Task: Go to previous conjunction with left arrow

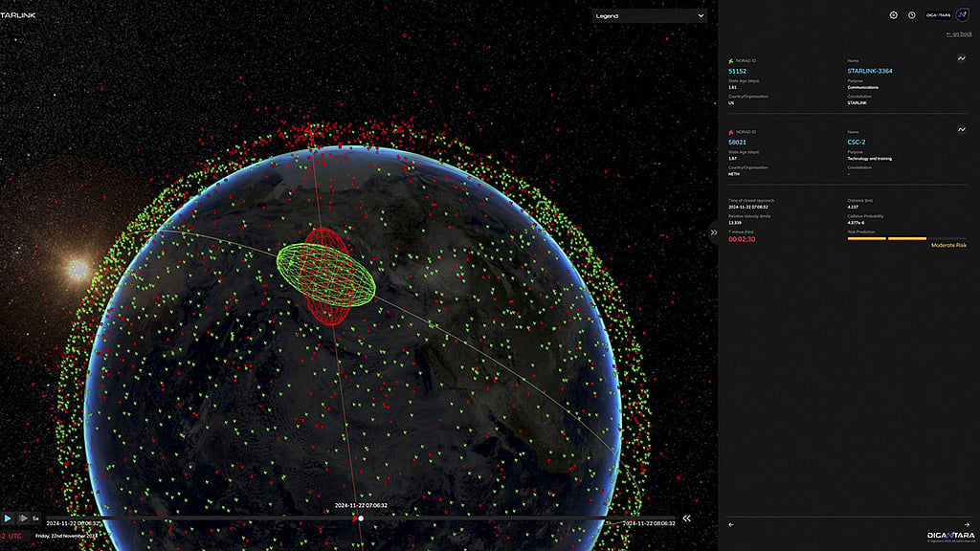Action: (x=730, y=525)
